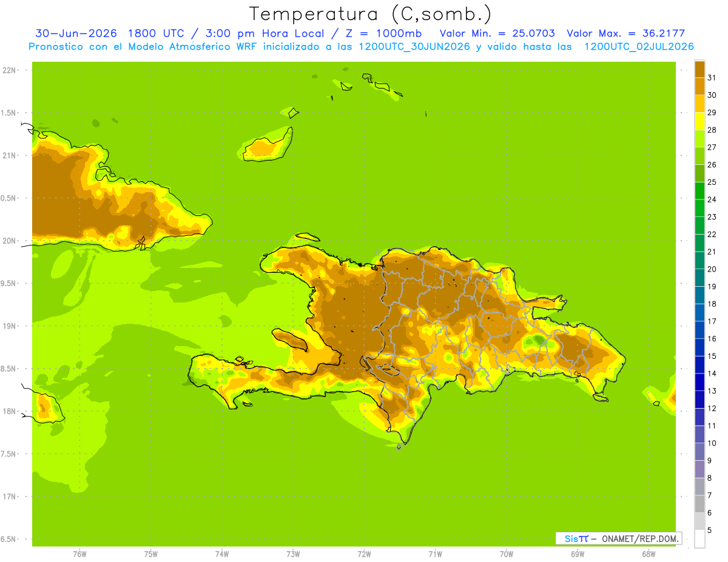The image size is (728, 562).
Task: Click the '6.5N' latitude axis label
Action: (9, 539)
